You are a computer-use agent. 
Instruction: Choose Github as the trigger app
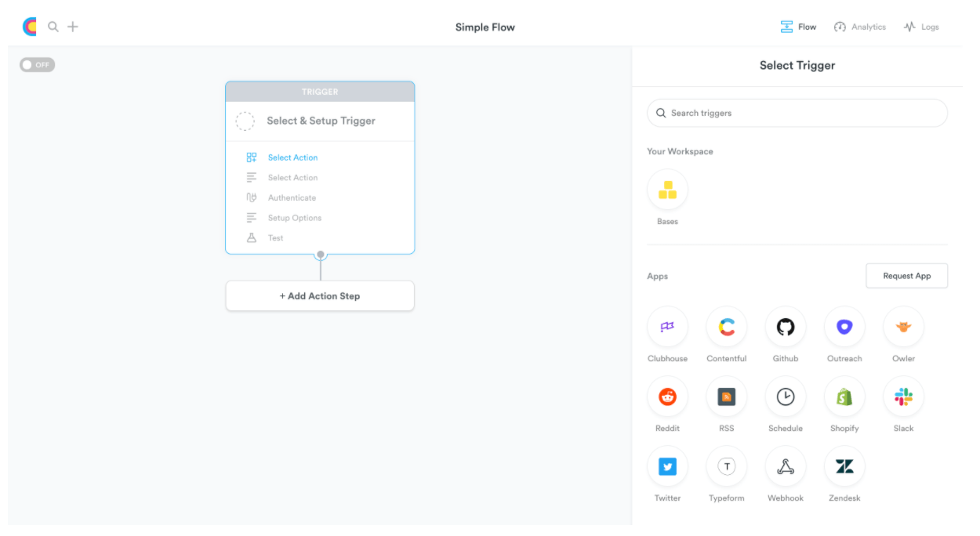786,326
